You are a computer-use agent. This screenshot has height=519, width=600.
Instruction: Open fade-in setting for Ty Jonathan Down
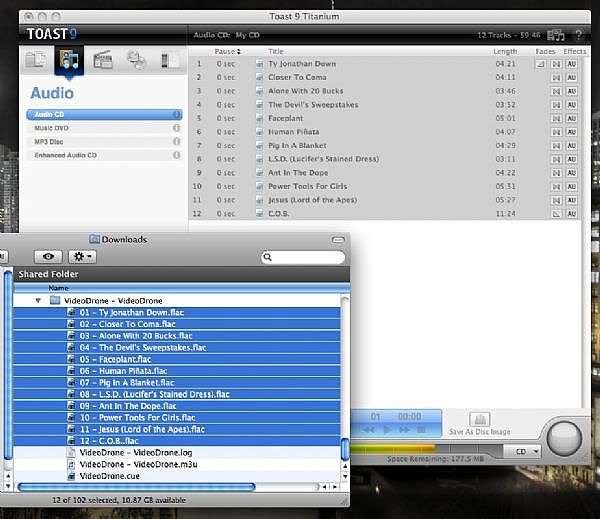tap(540, 64)
